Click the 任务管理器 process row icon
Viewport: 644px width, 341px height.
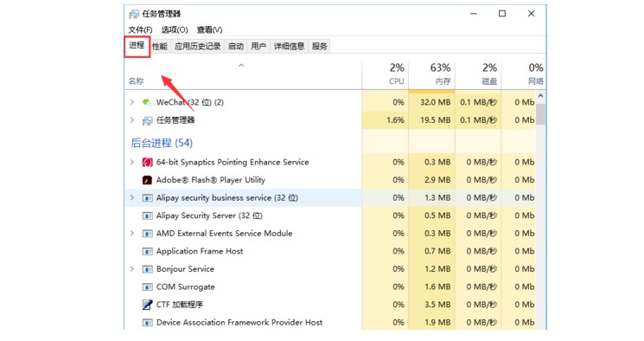click(x=147, y=120)
